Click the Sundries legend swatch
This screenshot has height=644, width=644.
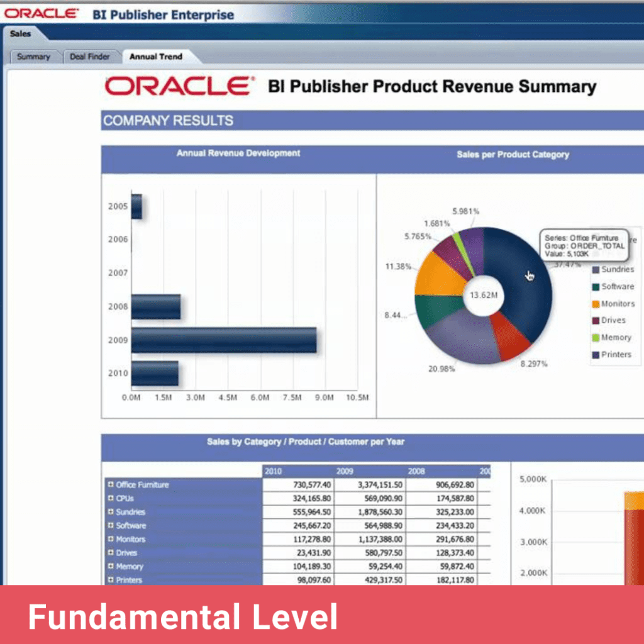(x=596, y=269)
